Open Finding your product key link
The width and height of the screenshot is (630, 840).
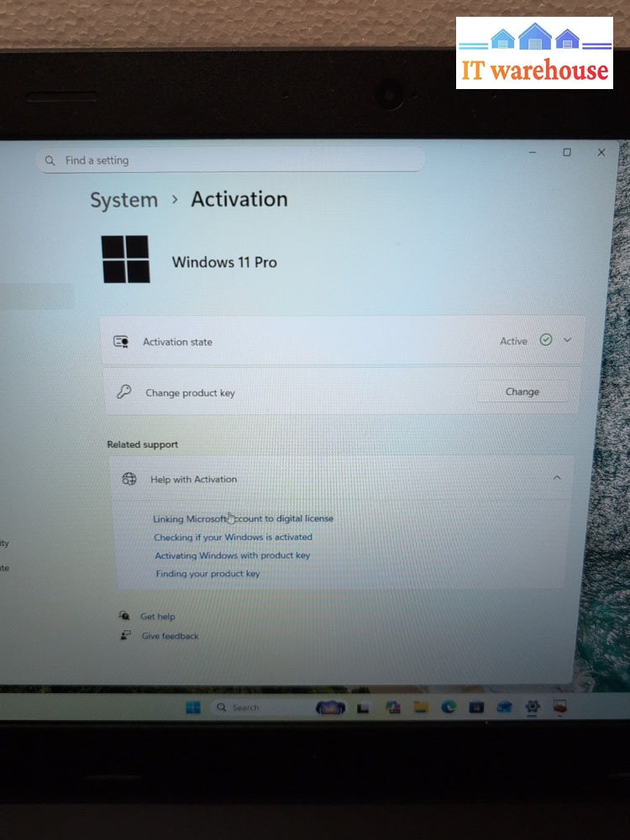pyautogui.click(x=207, y=574)
